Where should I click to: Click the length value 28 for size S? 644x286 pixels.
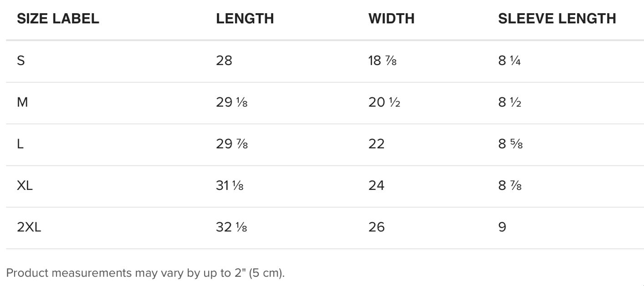(224, 61)
